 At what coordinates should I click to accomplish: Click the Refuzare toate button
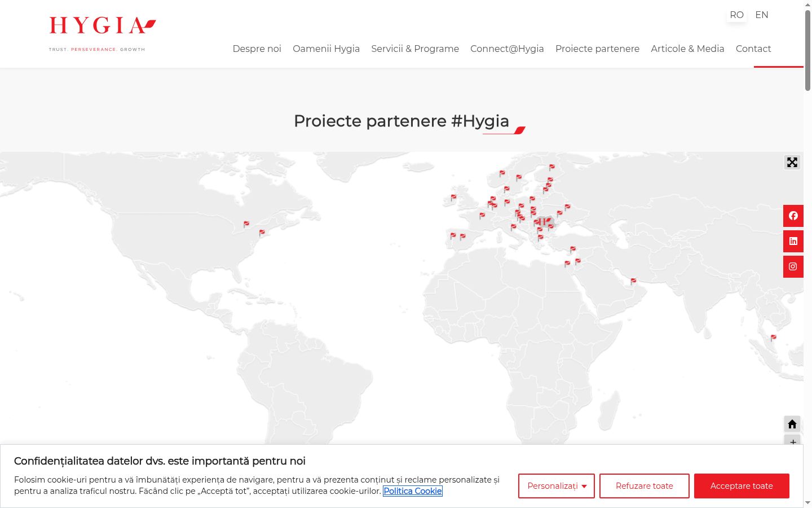click(645, 486)
